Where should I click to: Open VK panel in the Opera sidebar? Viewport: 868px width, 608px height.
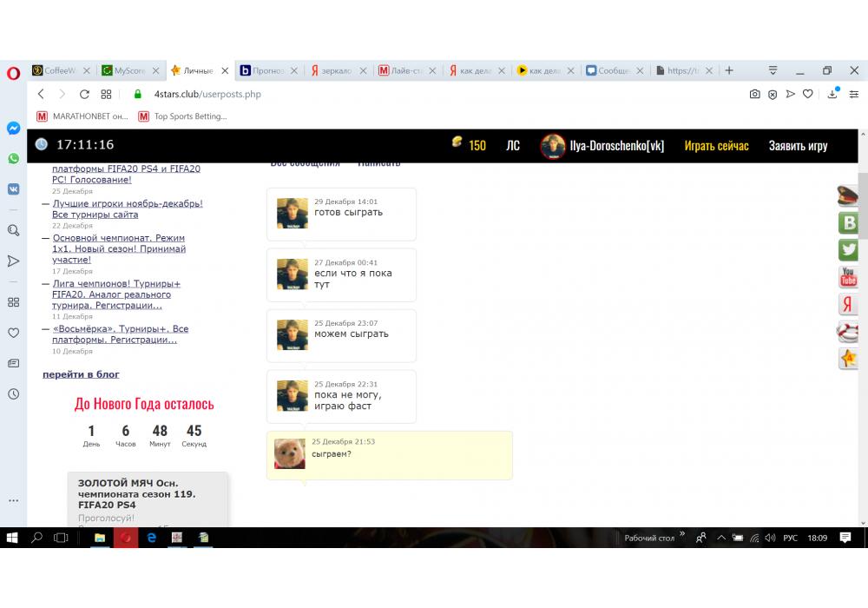coord(13,188)
